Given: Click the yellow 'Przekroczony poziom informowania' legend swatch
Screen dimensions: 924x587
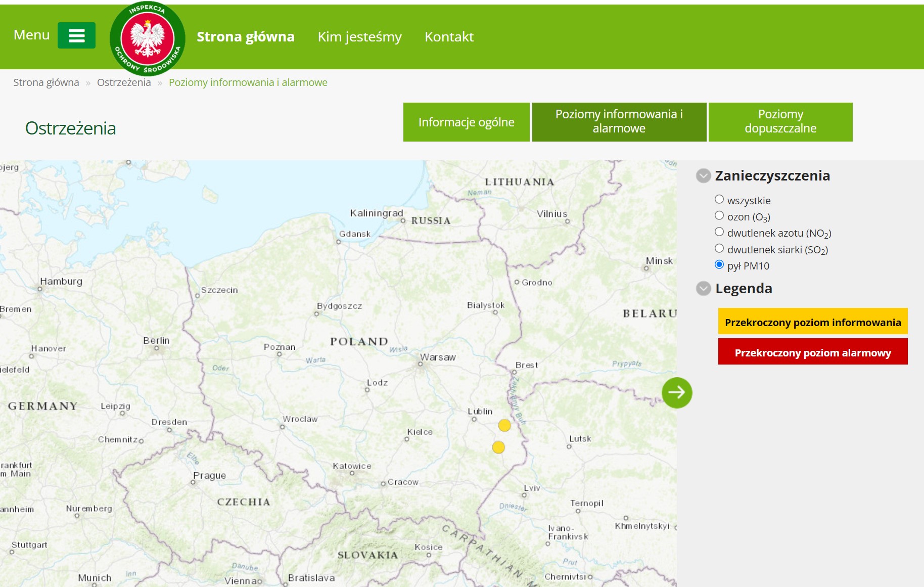Looking at the screenshot, I should [812, 322].
